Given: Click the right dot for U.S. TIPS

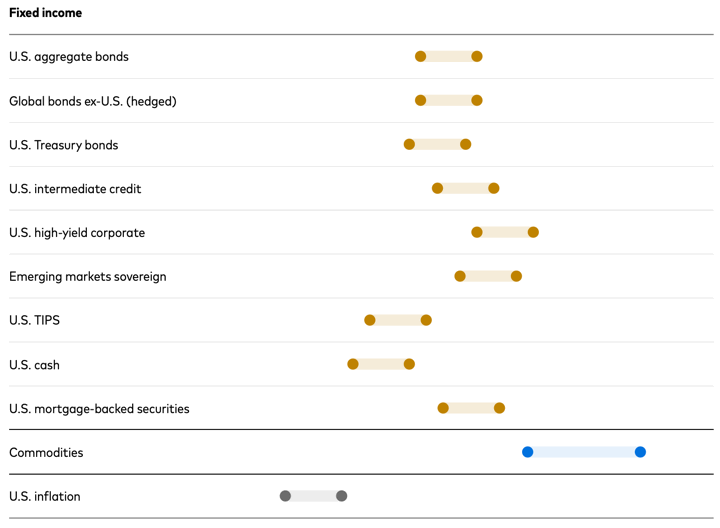Looking at the screenshot, I should tap(426, 320).
